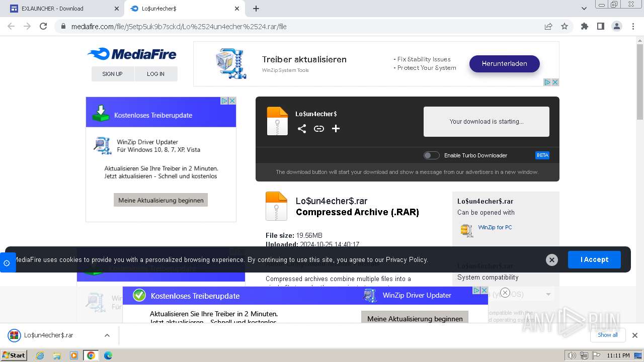
Task: Close the Lo$un4echer$ tab
Action: click(237, 9)
